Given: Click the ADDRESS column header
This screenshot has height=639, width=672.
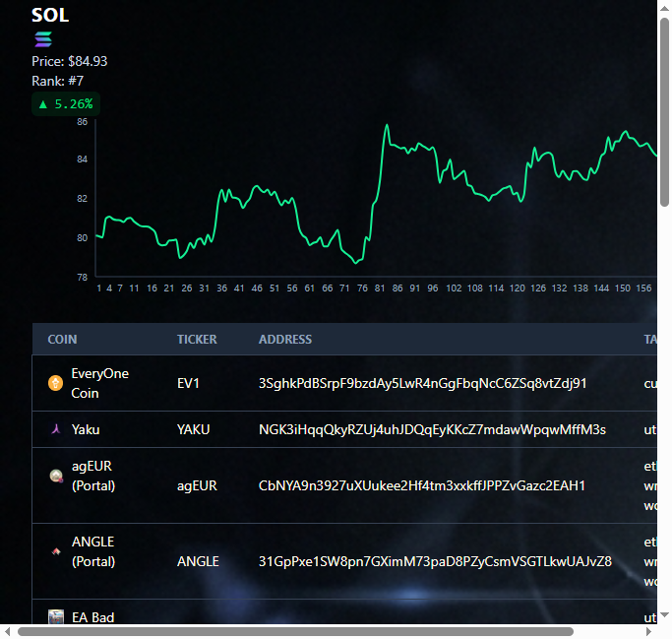Looking at the screenshot, I should [x=285, y=340].
